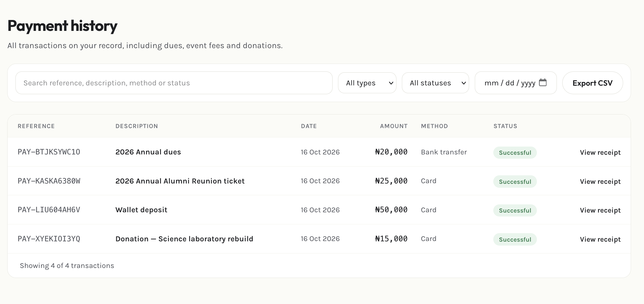Screen dimensions: 644x304
Task: Click the ₦15,000 amount
Action: point(391,239)
